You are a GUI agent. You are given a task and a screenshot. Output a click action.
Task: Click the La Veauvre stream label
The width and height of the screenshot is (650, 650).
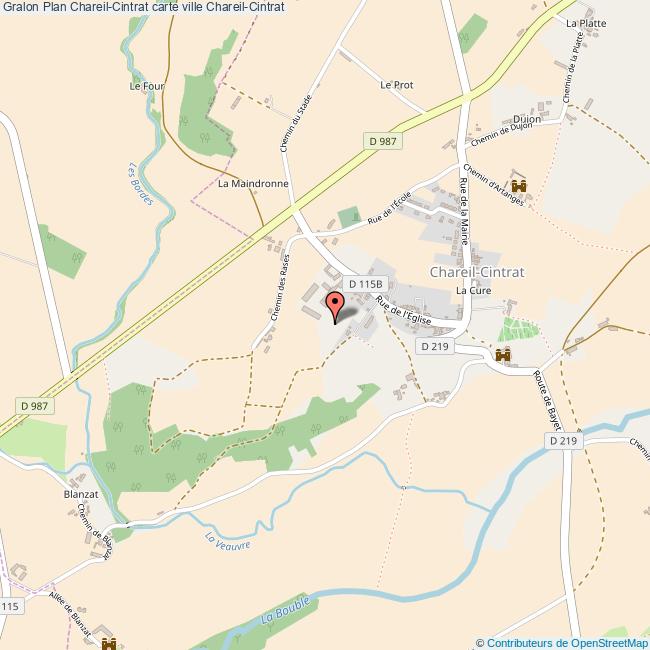228,541
